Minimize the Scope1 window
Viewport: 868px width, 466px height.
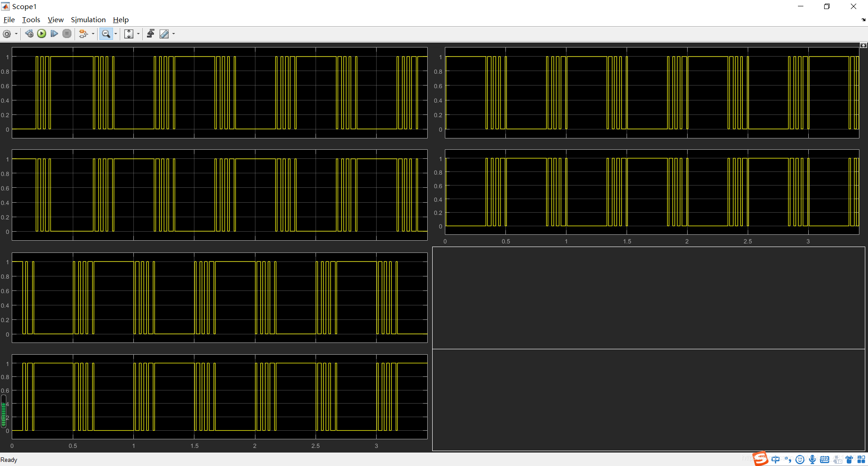point(801,6)
